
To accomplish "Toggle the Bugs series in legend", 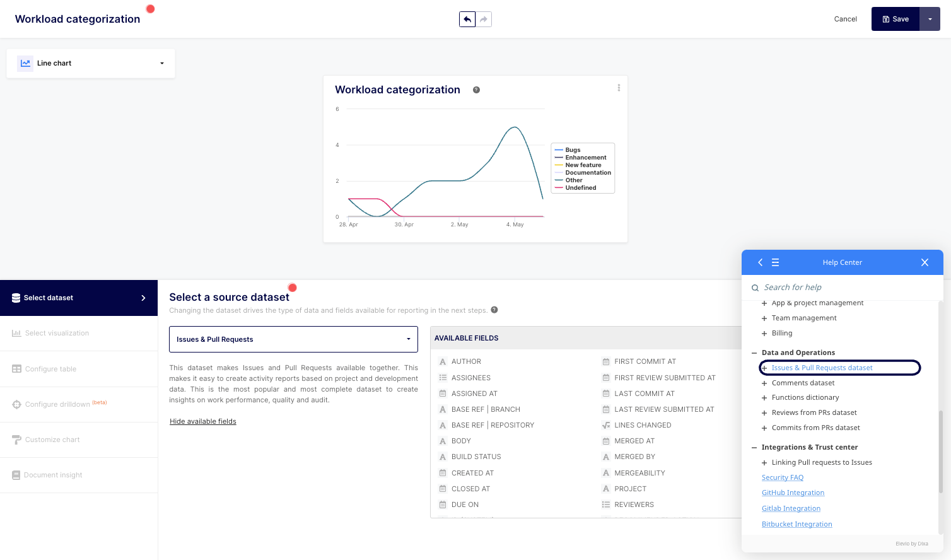I will coord(573,150).
